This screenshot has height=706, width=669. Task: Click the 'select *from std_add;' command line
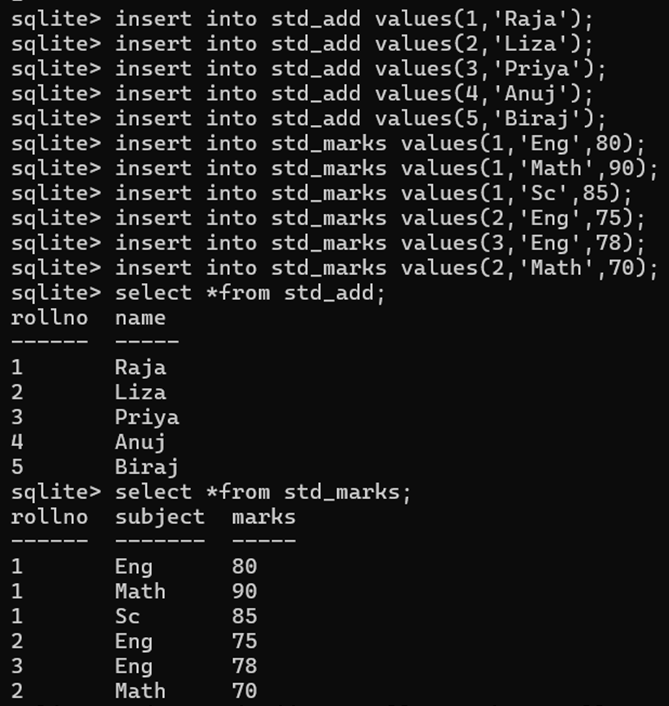(250, 293)
